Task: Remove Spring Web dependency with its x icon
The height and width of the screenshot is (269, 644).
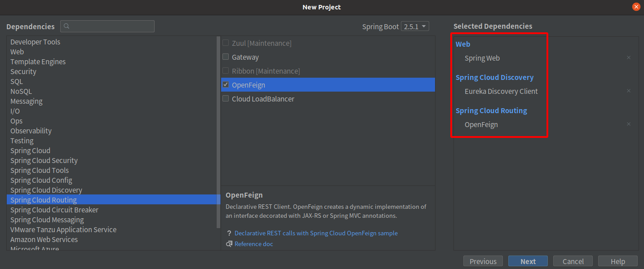Action: click(629, 57)
